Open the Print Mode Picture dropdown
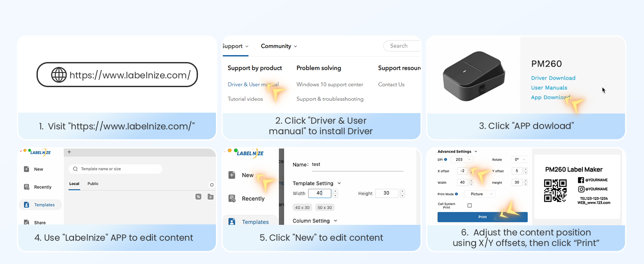 [480, 194]
